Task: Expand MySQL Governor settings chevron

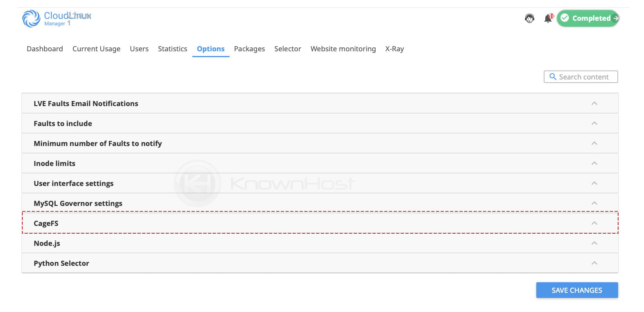Action: point(594,203)
